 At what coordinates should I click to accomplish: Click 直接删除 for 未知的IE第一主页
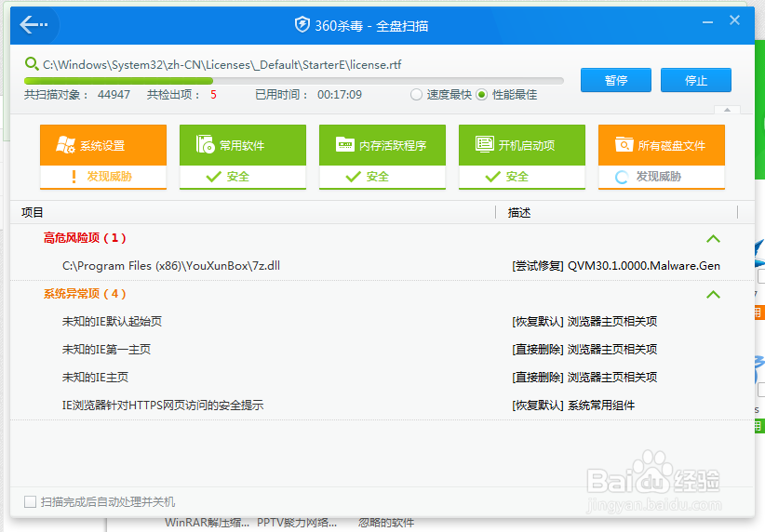(538, 349)
